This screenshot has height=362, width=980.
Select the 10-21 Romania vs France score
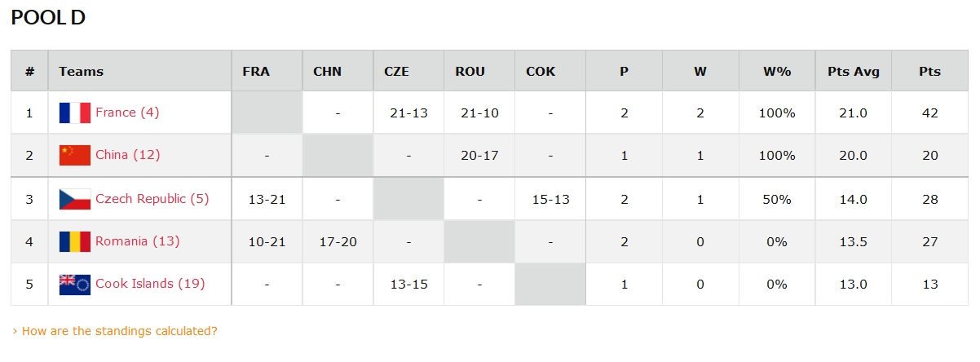pyautogui.click(x=267, y=241)
